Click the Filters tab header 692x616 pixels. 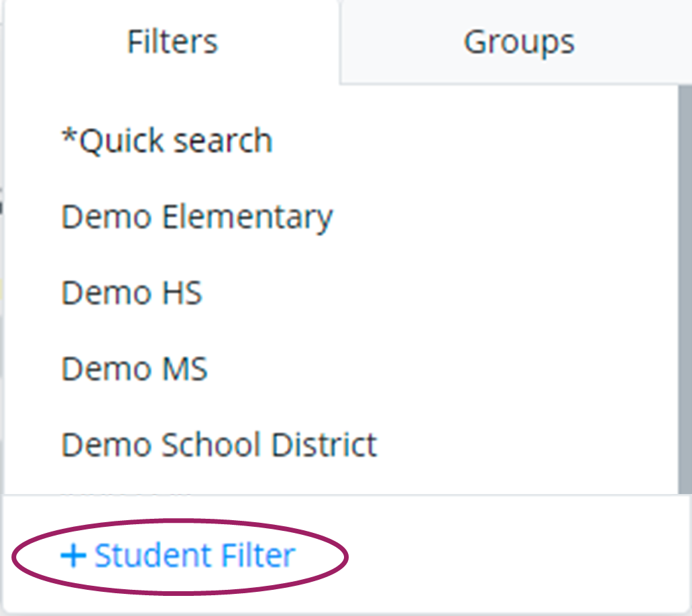172,42
